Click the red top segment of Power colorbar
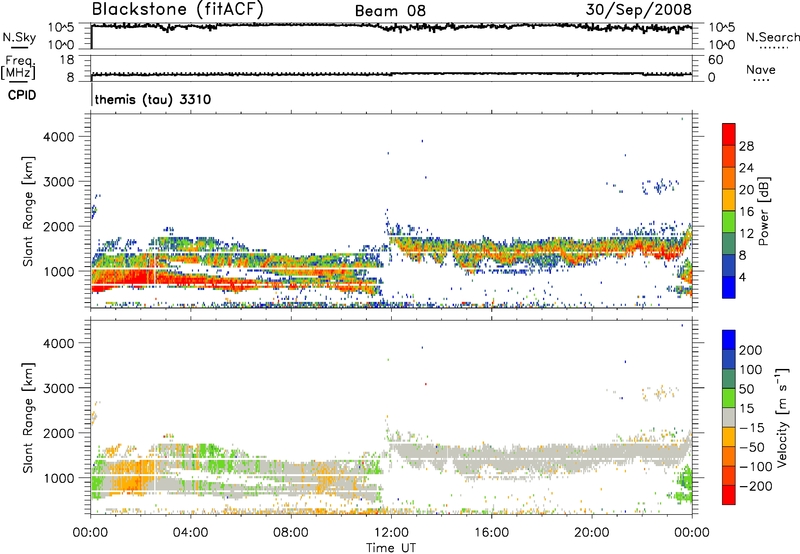This screenshot has height=554, width=800. point(729,134)
